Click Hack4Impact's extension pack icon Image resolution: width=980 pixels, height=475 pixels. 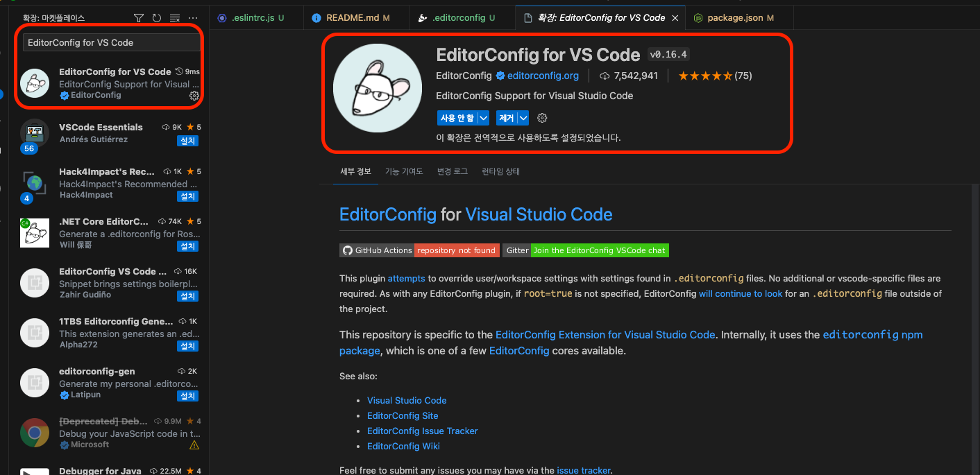[34, 183]
